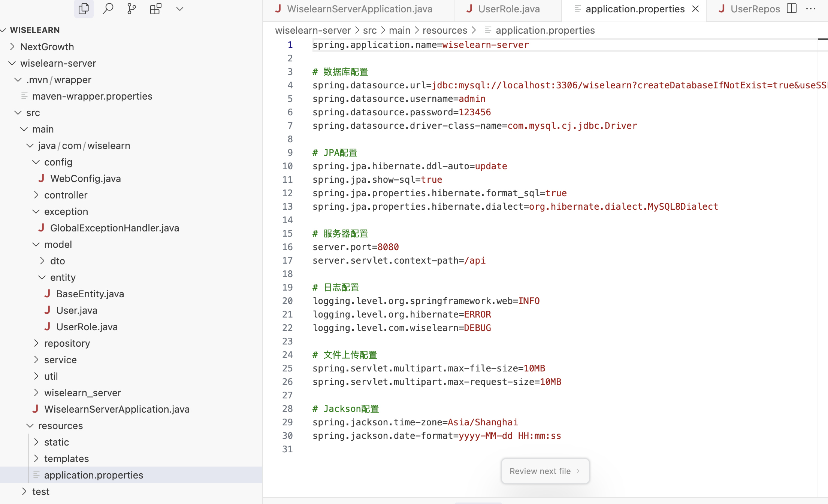828x504 pixels.
Task: Close the application.properties tab
Action: pos(695,9)
